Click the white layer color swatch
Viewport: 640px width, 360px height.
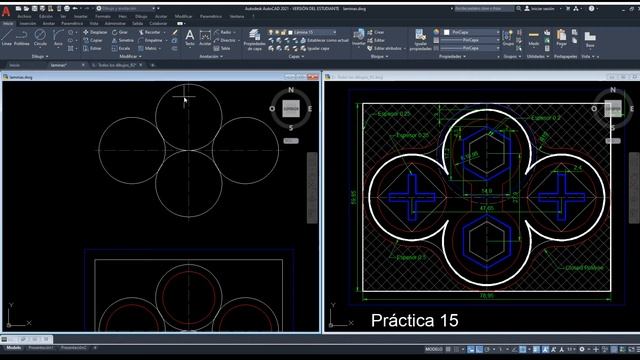click(290, 32)
